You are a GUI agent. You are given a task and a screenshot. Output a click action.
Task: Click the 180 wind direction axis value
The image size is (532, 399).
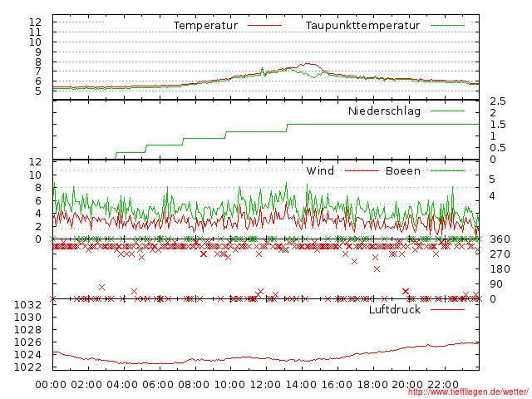tap(500, 269)
